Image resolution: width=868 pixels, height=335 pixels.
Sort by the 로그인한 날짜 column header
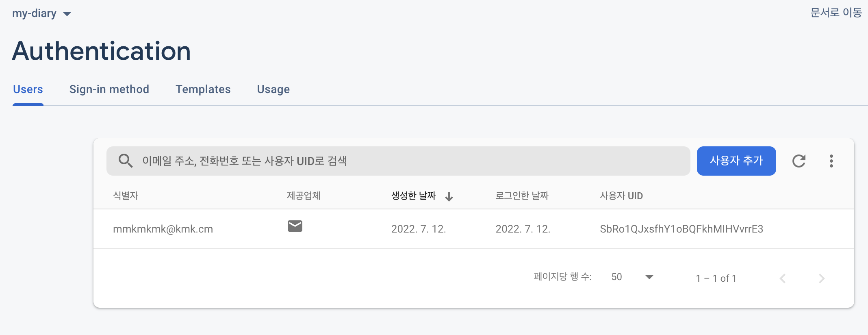tap(522, 196)
